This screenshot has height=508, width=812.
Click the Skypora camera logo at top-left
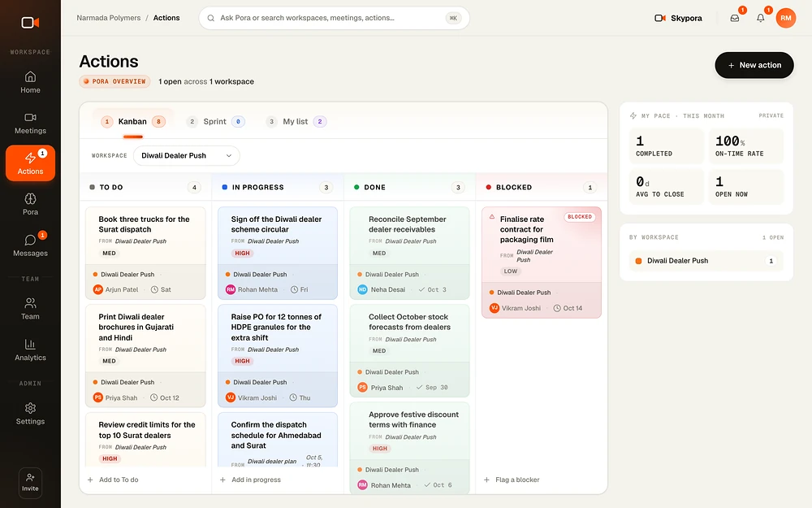[x=30, y=22]
